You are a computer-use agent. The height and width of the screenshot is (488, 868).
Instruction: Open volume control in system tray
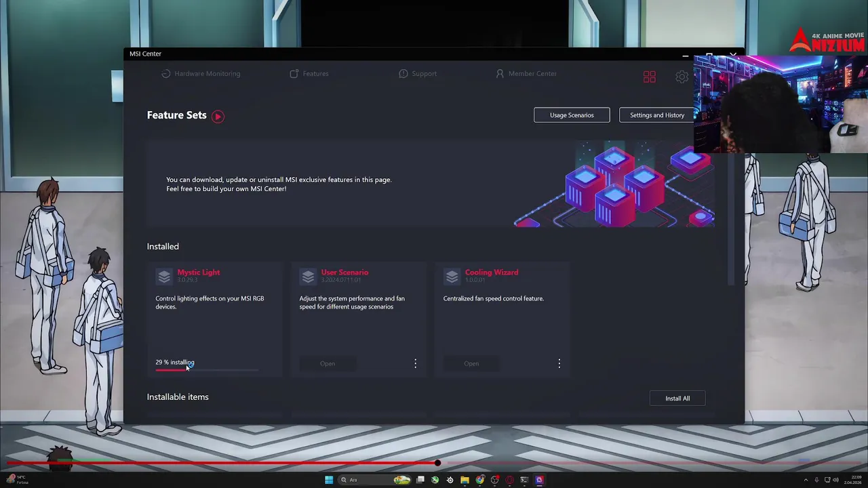(x=836, y=480)
